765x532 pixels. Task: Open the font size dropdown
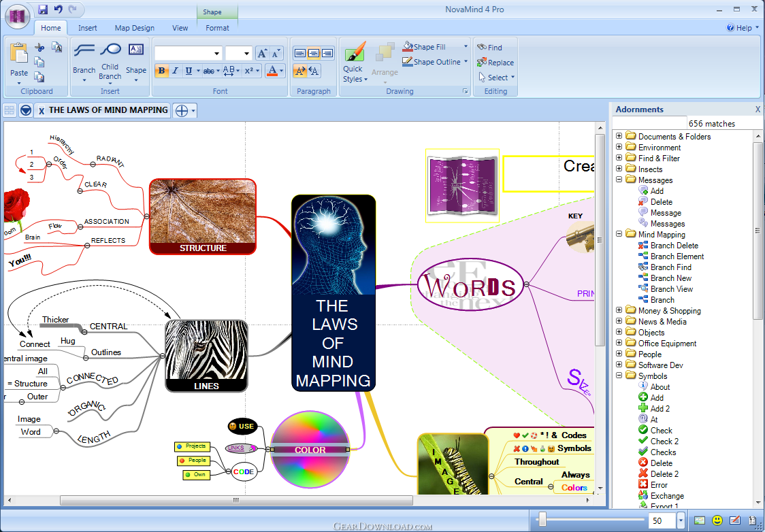(x=247, y=54)
